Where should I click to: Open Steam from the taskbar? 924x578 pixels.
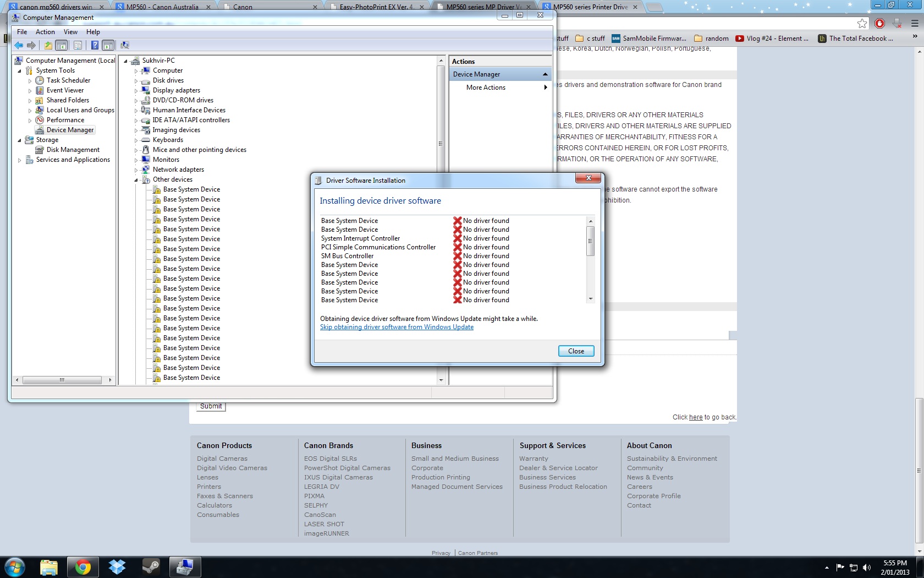(x=151, y=567)
